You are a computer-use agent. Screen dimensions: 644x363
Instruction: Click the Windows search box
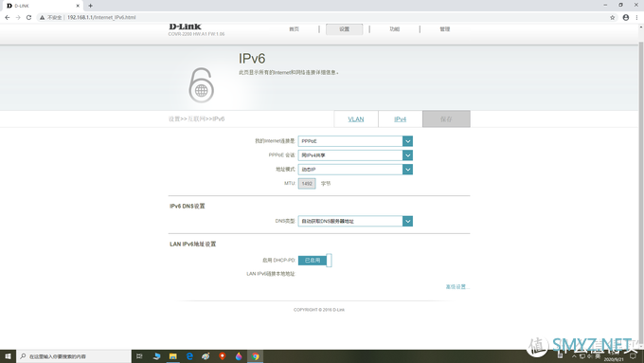pos(74,356)
